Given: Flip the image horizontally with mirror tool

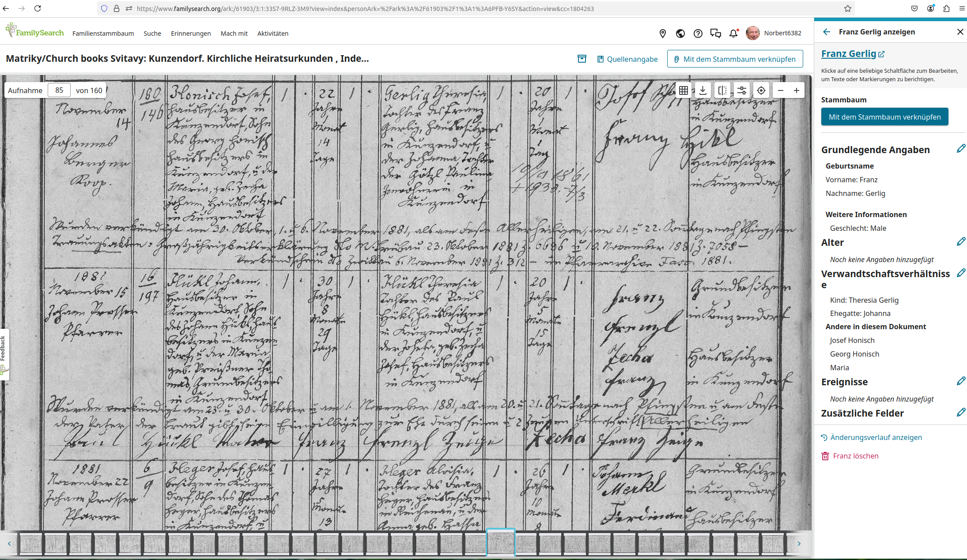Looking at the screenshot, I should point(722,90).
